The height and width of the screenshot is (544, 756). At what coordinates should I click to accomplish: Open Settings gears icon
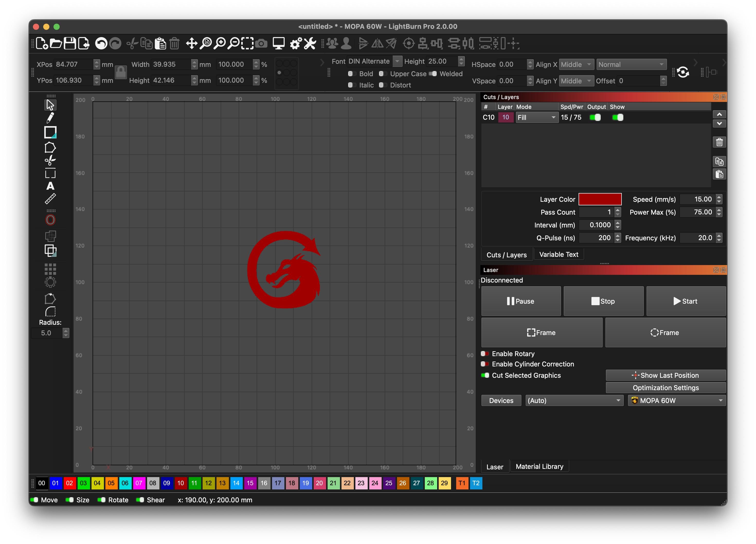[296, 43]
